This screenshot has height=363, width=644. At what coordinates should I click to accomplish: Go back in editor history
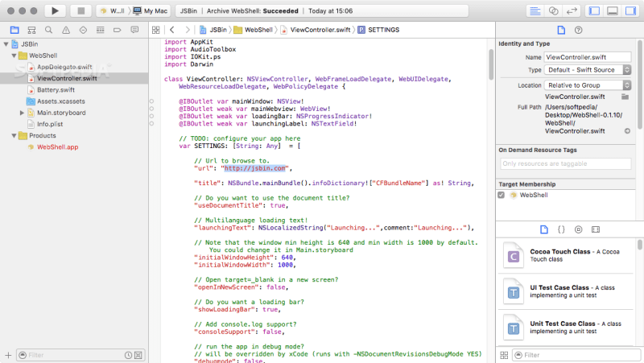pyautogui.click(x=172, y=30)
